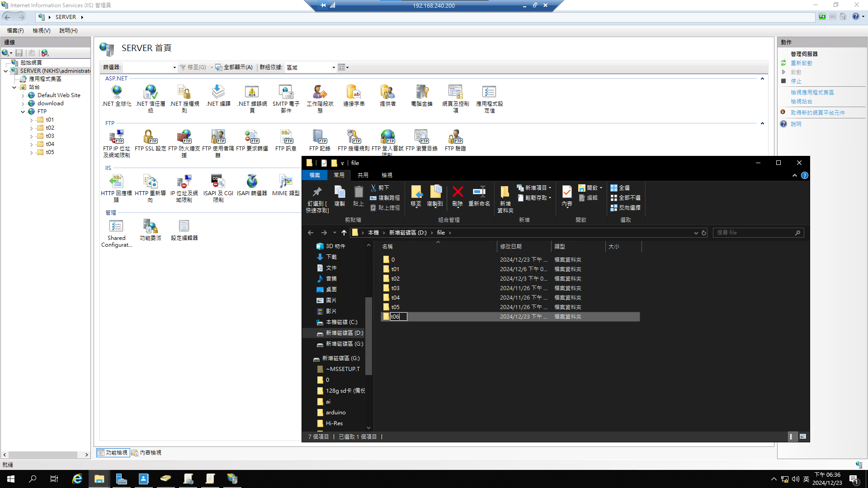Image resolution: width=868 pixels, height=488 pixels.
Task: Click 全選 select-all in ribbon
Action: tap(620, 188)
